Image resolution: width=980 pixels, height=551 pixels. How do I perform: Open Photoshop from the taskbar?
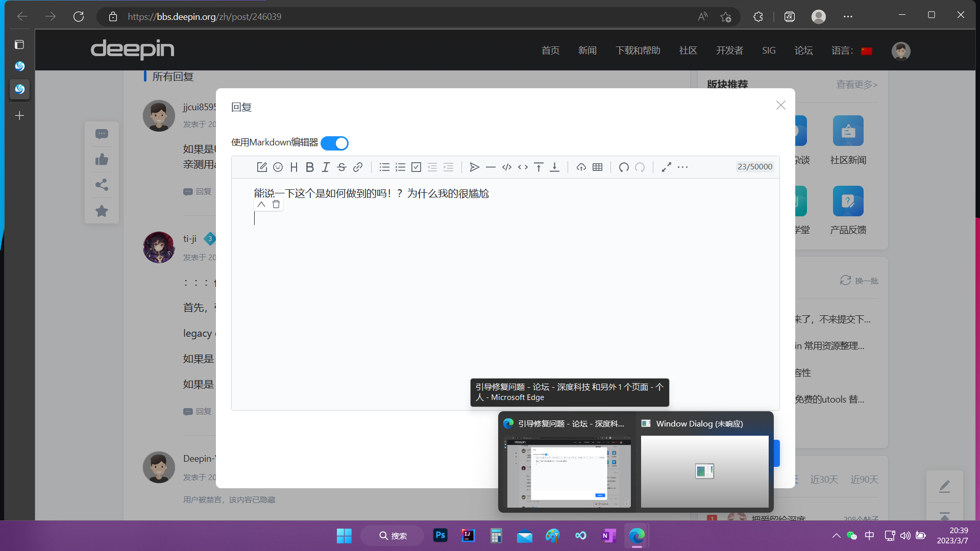coord(440,536)
